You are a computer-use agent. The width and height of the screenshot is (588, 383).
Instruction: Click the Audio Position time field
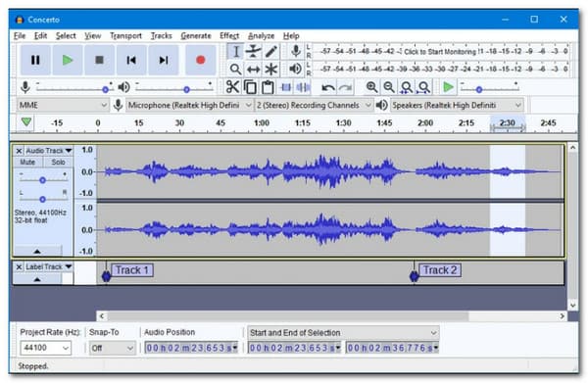pos(191,348)
